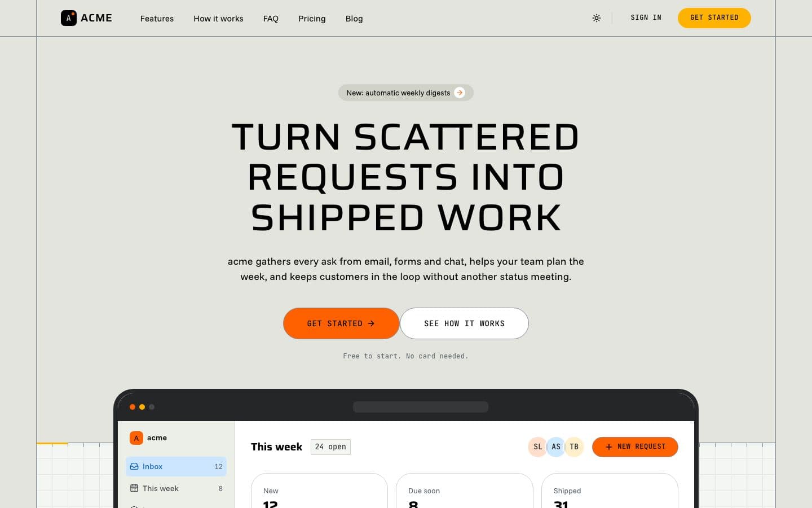812x508 pixels.
Task: Open the New automatic weekly digests announcement
Action: tap(405, 93)
